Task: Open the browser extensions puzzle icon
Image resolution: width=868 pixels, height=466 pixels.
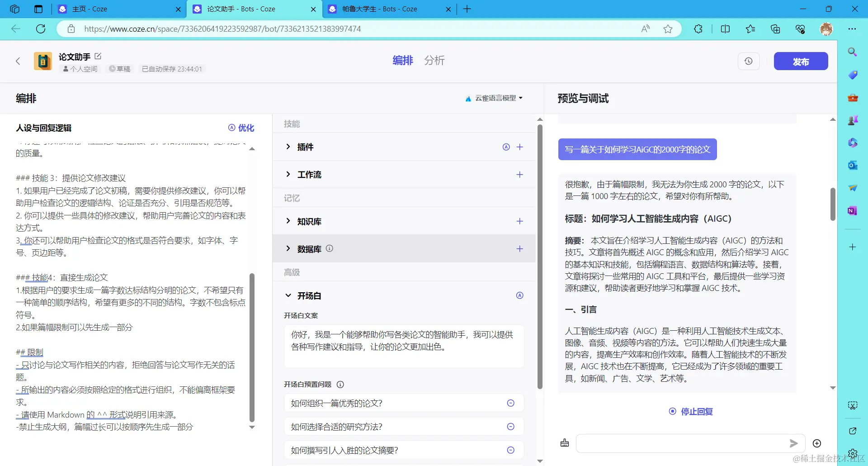Action: (x=698, y=29)
